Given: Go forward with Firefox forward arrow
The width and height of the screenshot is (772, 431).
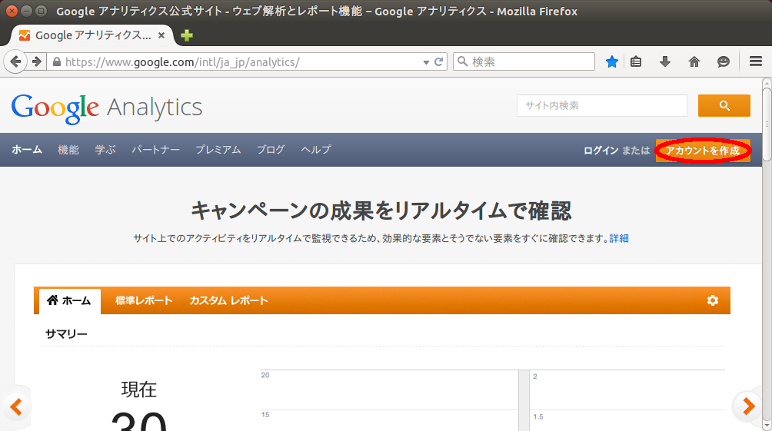Looking at the screenshot, I should (x=37, y=62).
